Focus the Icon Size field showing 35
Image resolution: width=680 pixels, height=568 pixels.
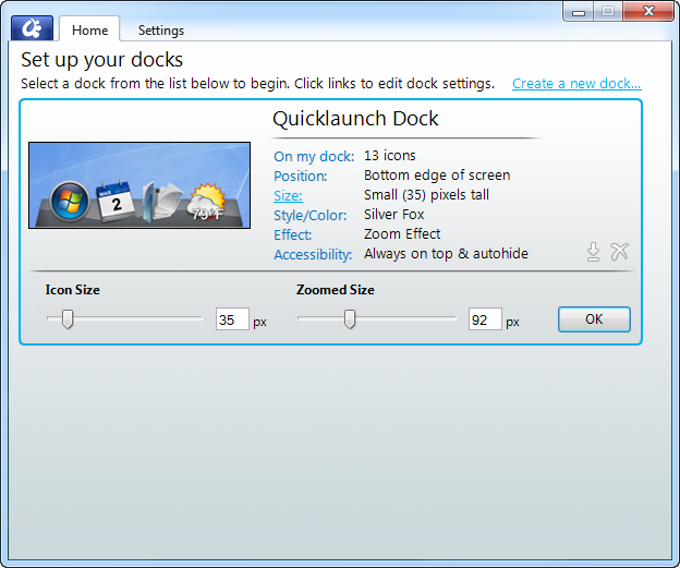point(232,320)
